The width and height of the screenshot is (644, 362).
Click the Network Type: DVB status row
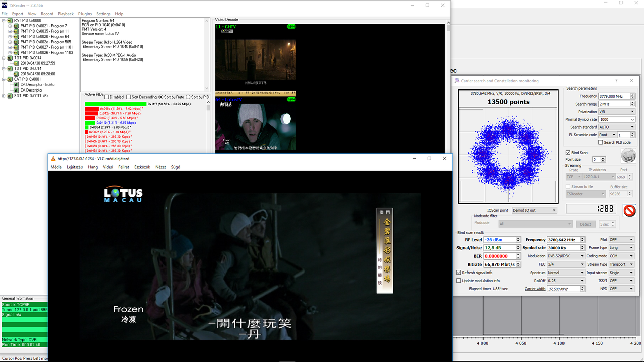[x=24, y=340]
